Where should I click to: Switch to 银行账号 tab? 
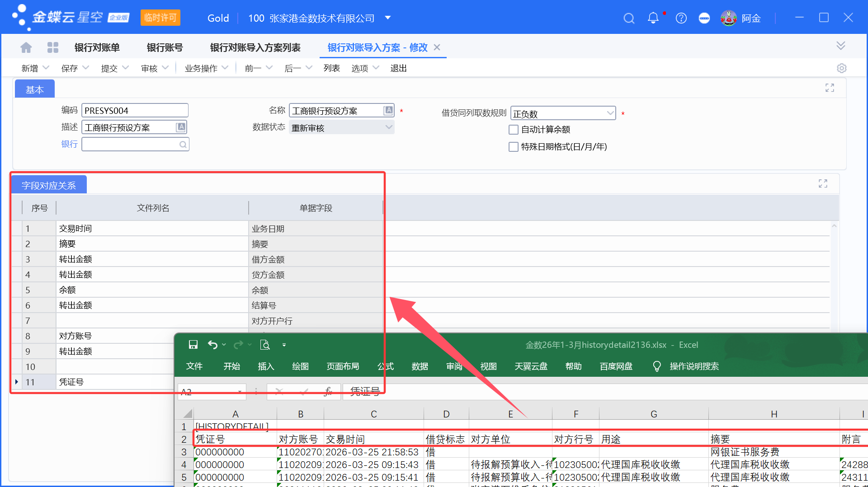[x=165, y=47]
